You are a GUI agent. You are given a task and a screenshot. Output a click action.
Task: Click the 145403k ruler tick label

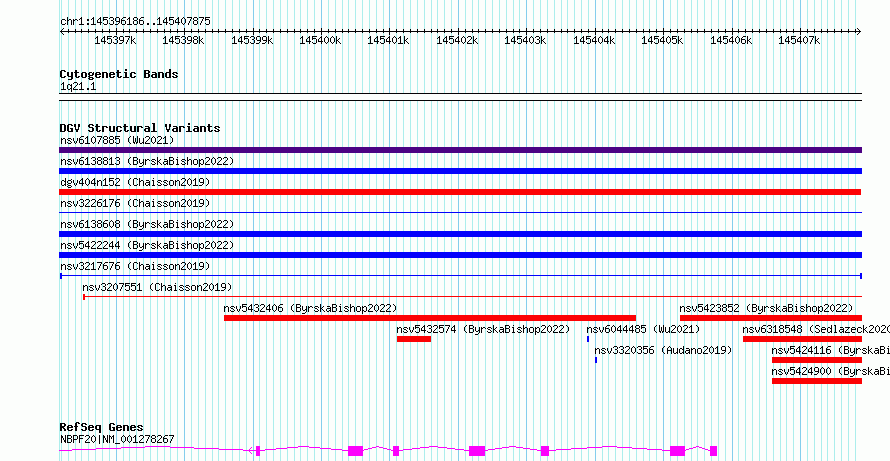526,40
